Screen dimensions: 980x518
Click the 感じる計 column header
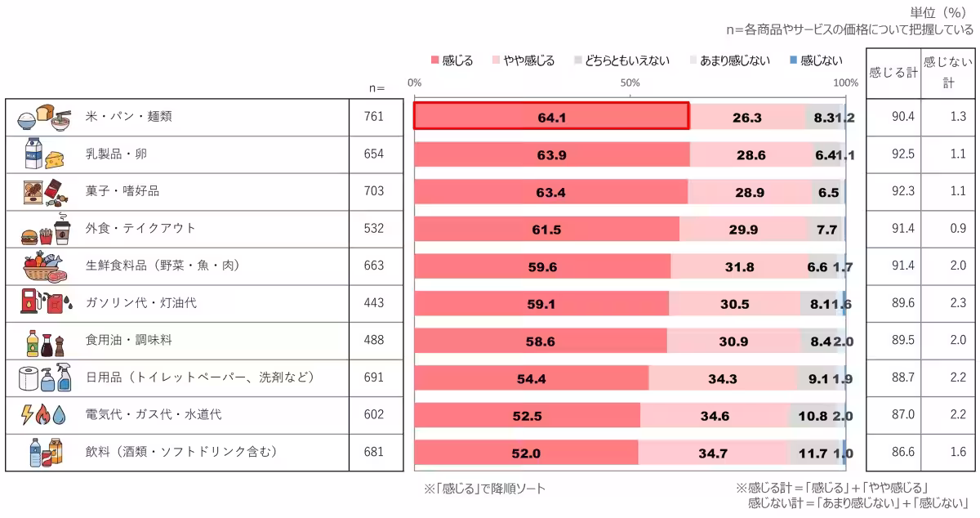(x=893, y=73)
